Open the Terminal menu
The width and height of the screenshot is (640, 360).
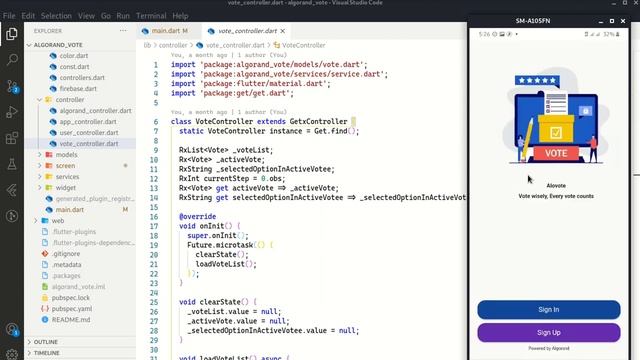point(151,16)
